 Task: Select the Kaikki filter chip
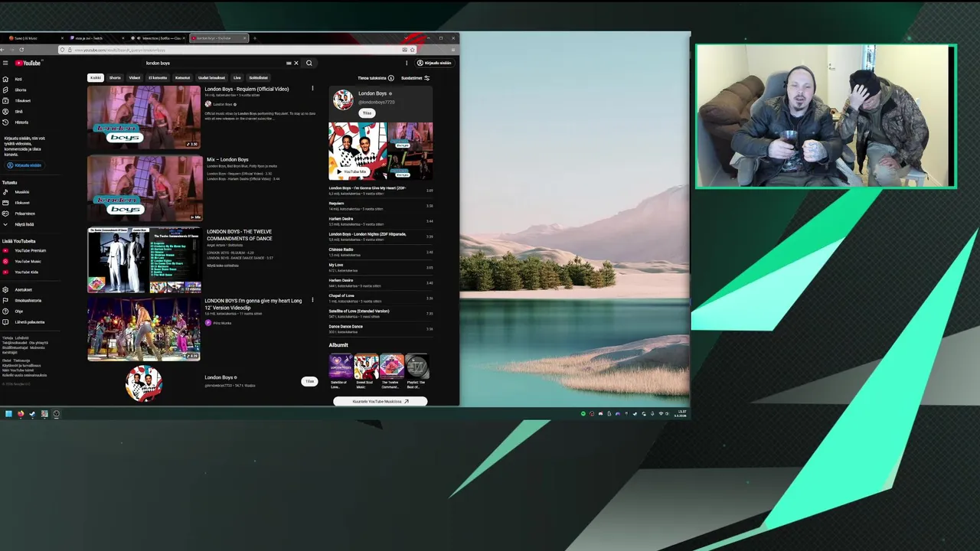point(96,77)
